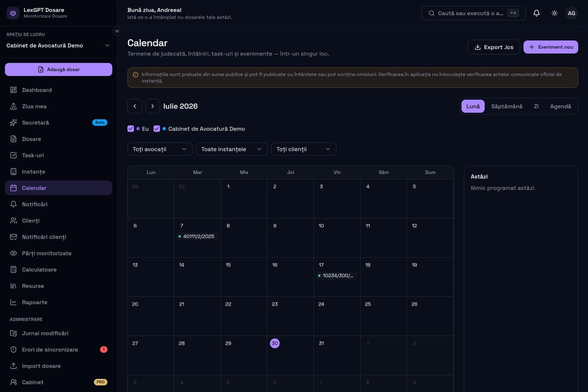
Task: Open the Toate instanțele filter dropdown
Action: pyautogui.click(x=232, y=149)
